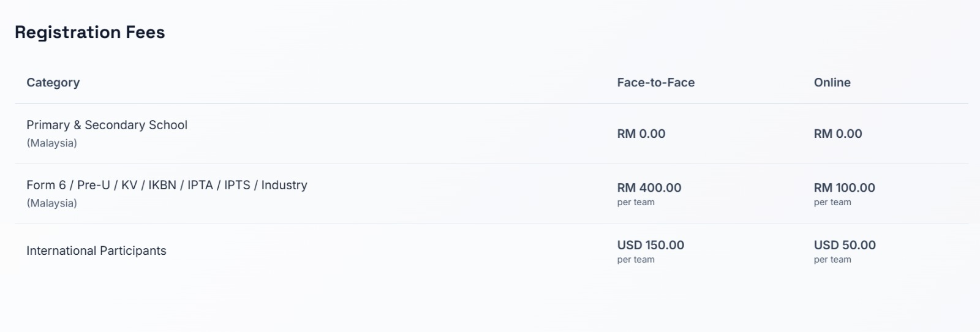
Task: Click the USD 150.00 face-to-face fee
Action: click(650, 245)
